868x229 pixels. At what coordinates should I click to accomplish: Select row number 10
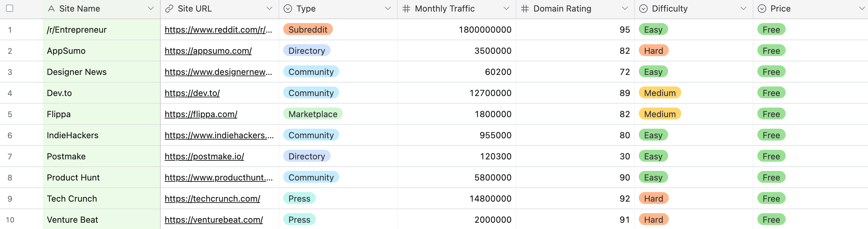pos(10,220)
